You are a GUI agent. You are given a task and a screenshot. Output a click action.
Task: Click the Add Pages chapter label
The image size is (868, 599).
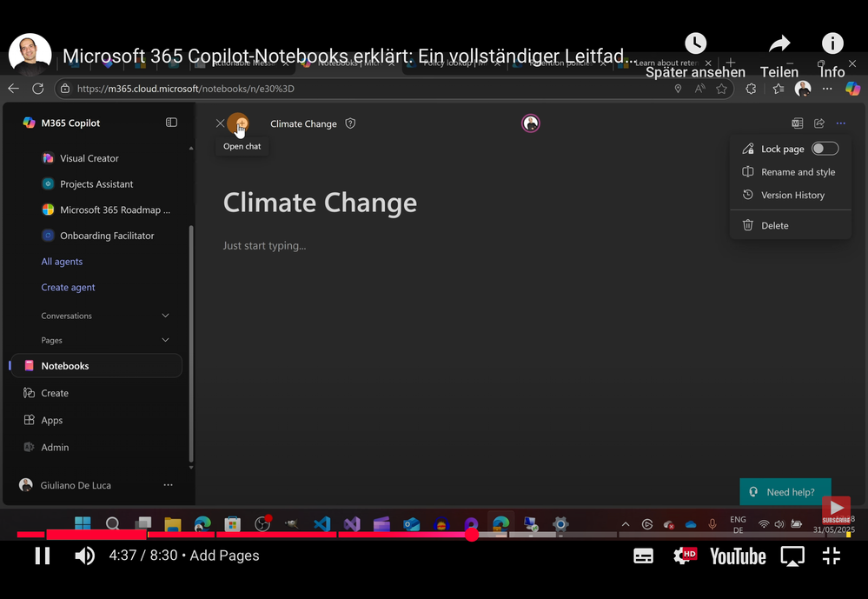coord(224,556)
